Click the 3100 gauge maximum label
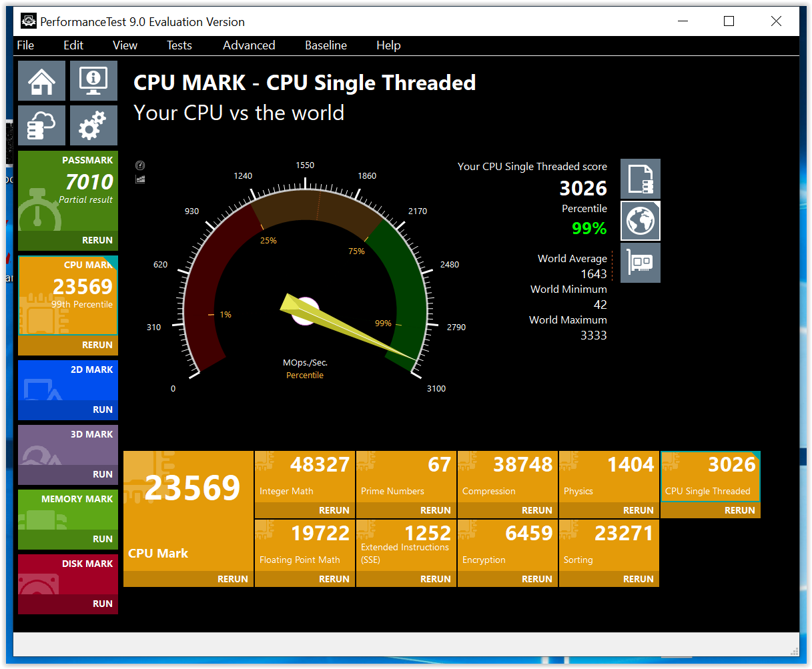 coord(436,389)
